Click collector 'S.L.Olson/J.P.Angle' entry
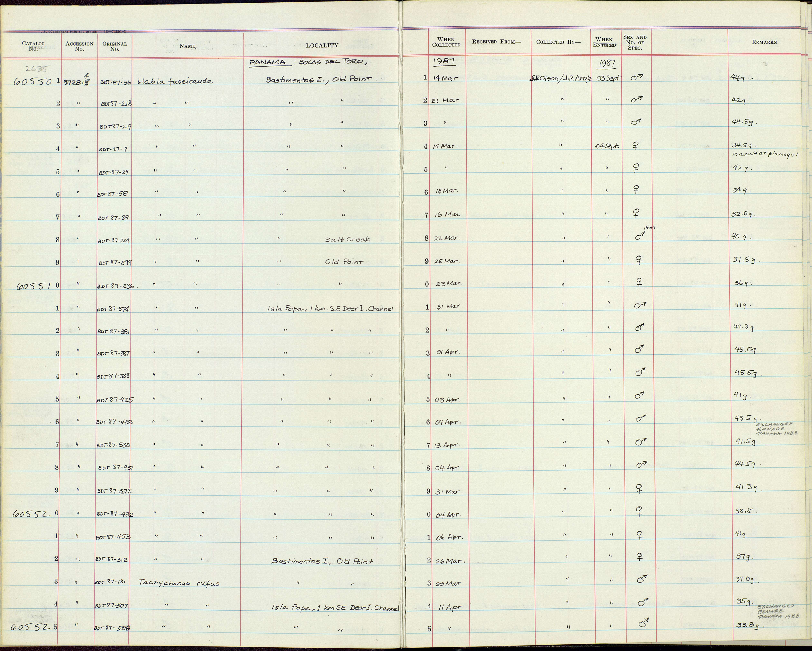The height and width of the screenshot is (651, 812). 561,78
